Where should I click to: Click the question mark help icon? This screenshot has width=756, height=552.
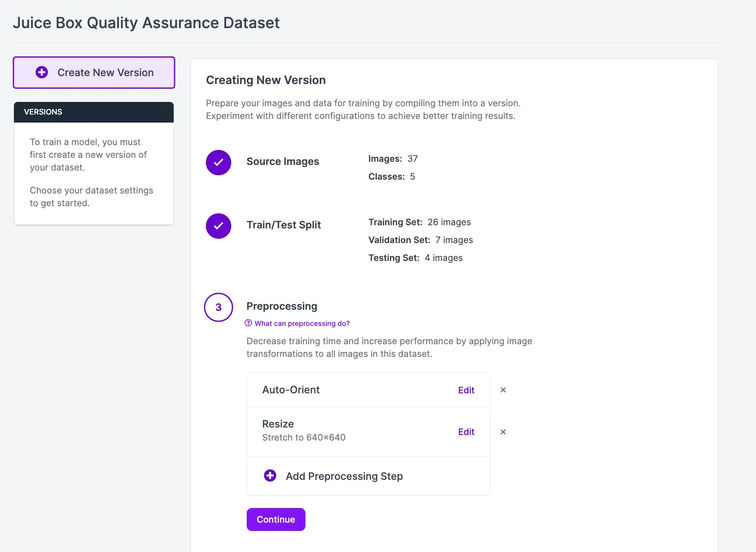248,323
